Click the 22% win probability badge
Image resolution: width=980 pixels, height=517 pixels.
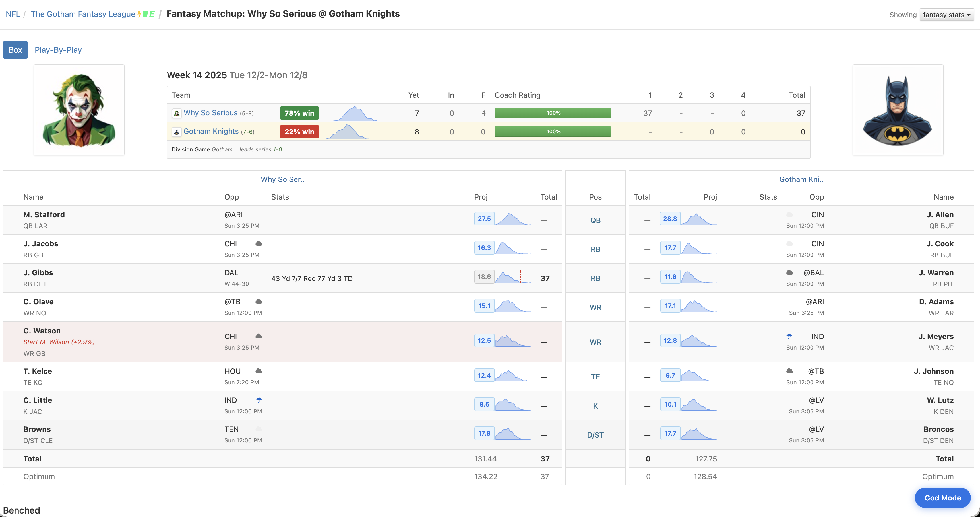click(x=299, y=132)
